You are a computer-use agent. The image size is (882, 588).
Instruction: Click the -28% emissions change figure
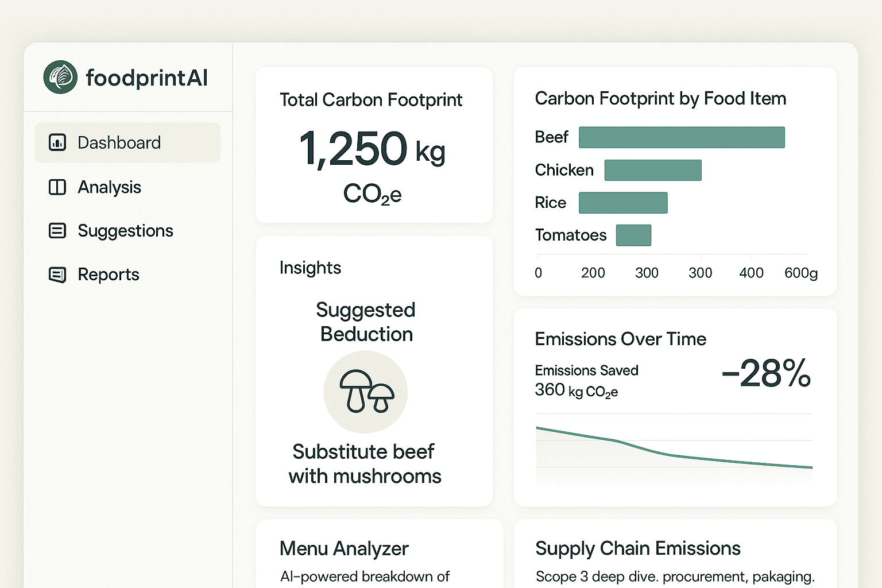pyautogui.click(x=766, y=374)
